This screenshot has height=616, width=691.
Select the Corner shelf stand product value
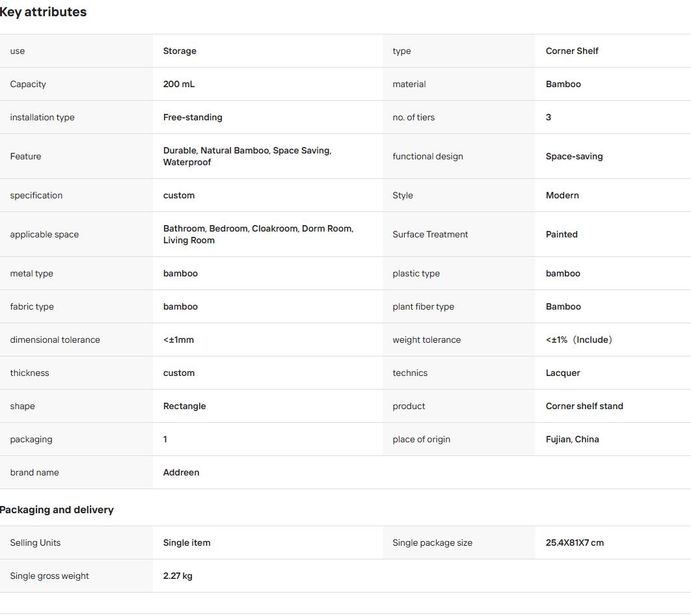[584, 406]
